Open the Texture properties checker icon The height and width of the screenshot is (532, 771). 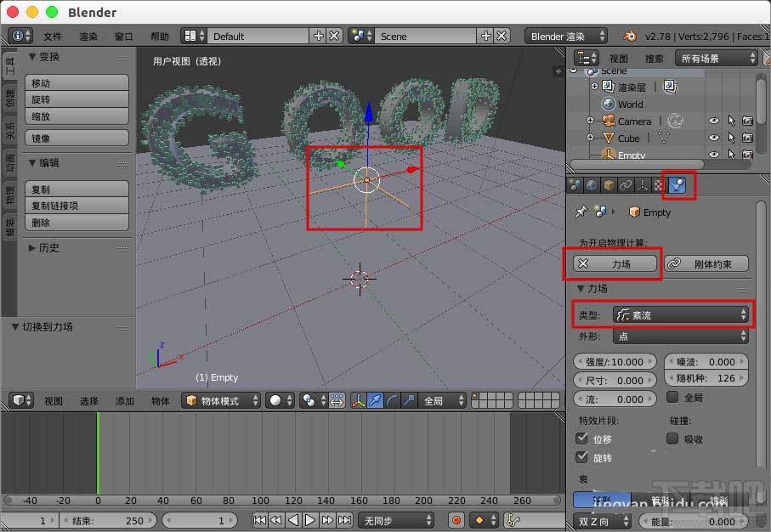tap(660, 184)
